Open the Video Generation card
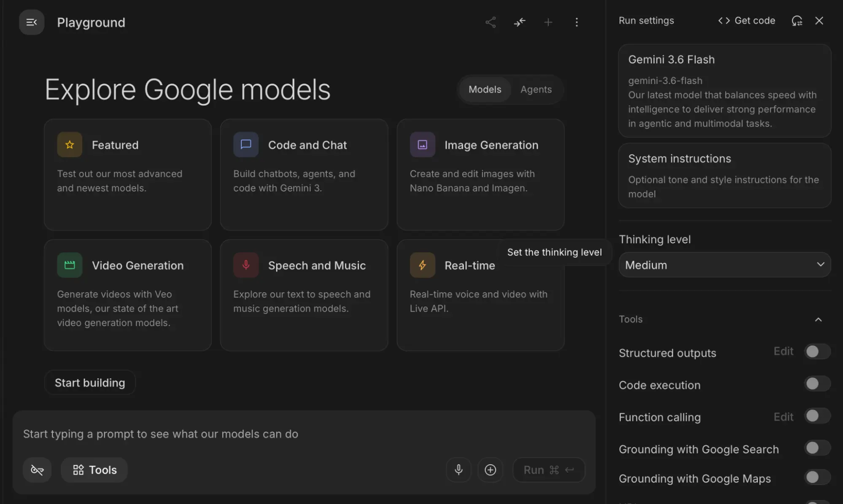The image size is (843, 504). pyautogui.click(x=128, y=295)
